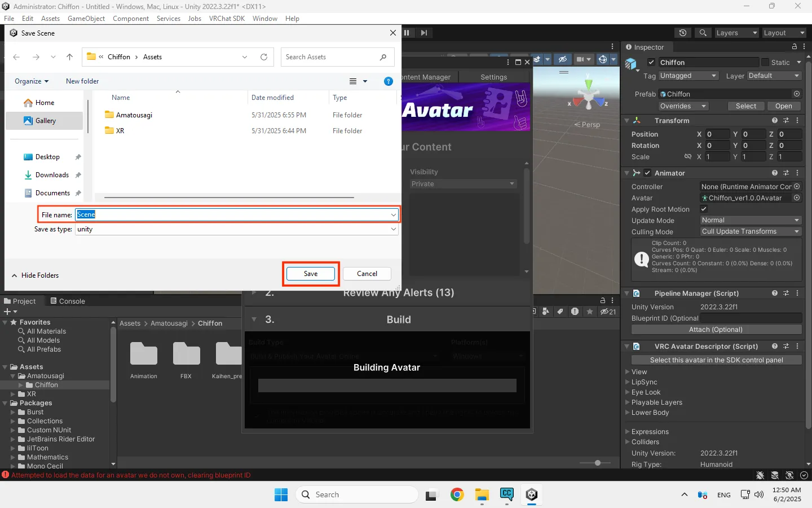The height and width of the screenshot is (508, 812).
Task: Click the object picker beside Animator Controller
Action: pyautogui.click(x=797, y=186)
